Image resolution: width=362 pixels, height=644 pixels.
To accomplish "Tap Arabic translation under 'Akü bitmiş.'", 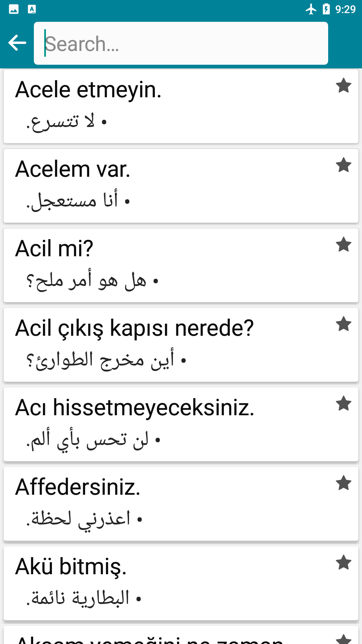I will tap(84, 598).
